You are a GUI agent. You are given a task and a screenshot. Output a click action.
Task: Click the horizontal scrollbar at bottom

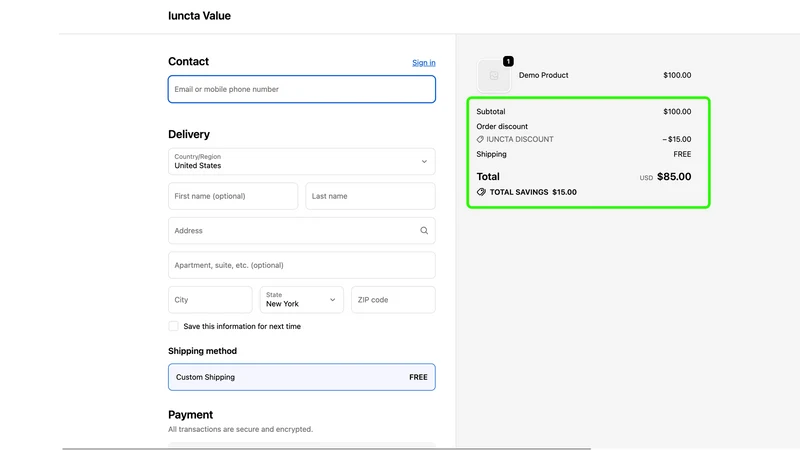pos(327,448)
